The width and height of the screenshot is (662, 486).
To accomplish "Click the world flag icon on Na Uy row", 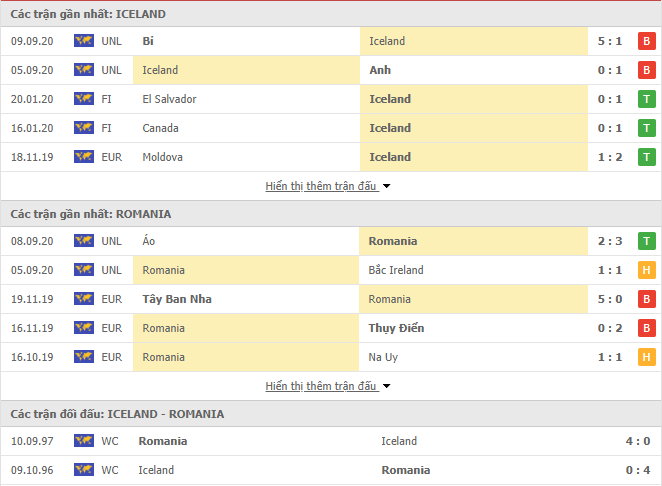I will (x=84, y=357).
